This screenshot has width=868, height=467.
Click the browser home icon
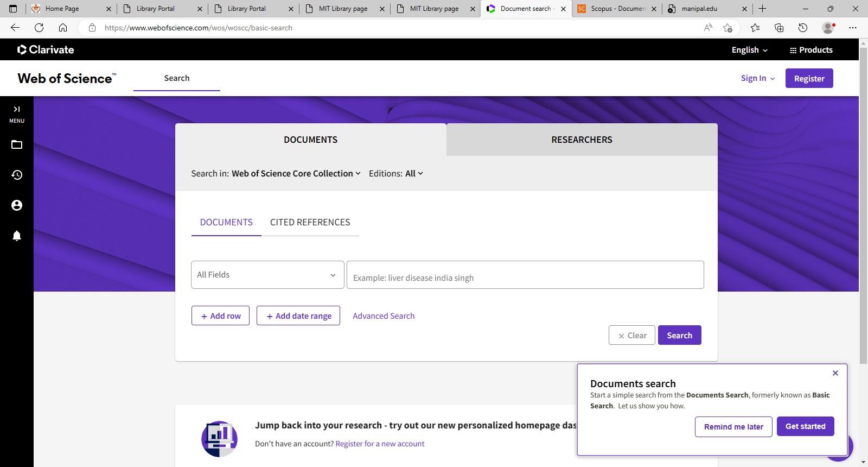pyautogui.click(x=63, y=28)
